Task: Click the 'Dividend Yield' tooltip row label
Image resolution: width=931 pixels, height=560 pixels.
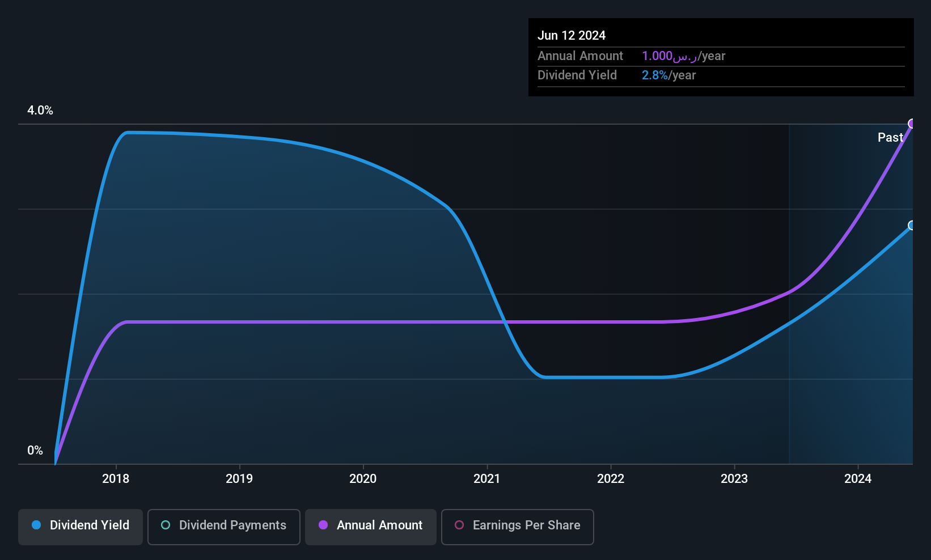Action: [x=577, y=75]
